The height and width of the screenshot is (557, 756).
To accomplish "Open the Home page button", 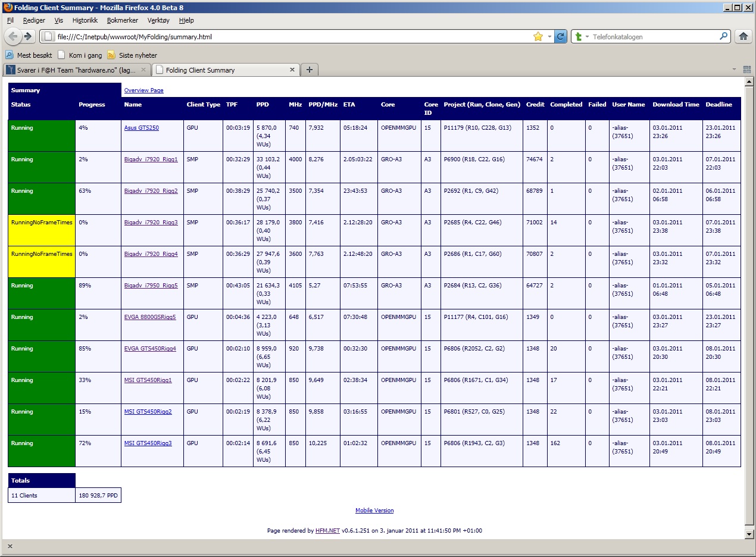I will 743,36.
